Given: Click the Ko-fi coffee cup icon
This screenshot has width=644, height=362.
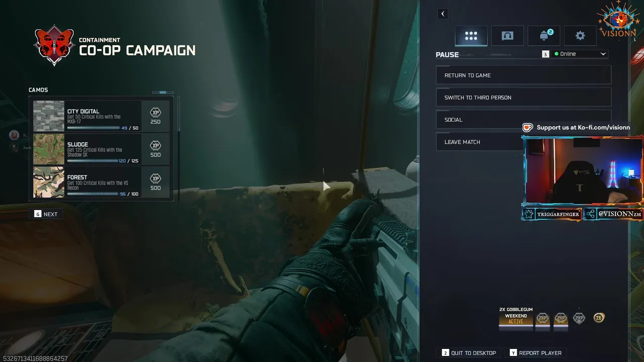Looking at the screenshot, I should point(527,128).
